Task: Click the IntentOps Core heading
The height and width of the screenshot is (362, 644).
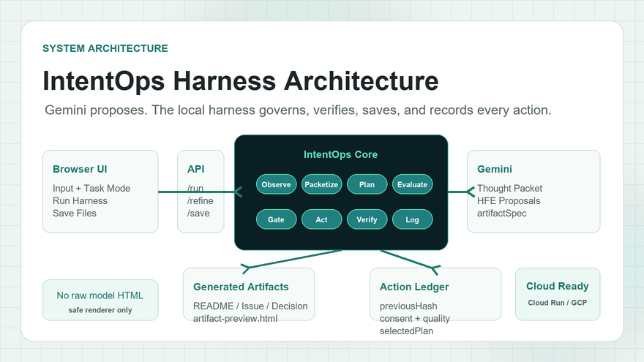Action: pos(340,154)
